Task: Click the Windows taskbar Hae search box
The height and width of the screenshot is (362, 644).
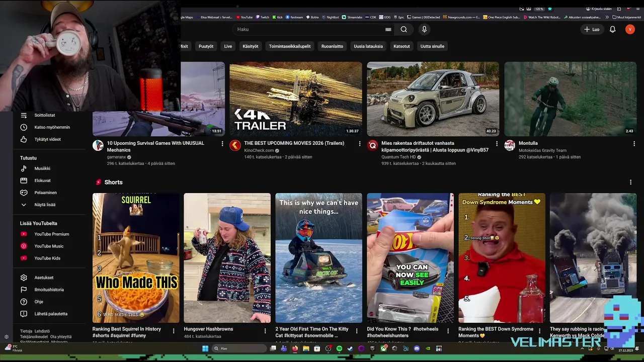Action: pos(238,348)
